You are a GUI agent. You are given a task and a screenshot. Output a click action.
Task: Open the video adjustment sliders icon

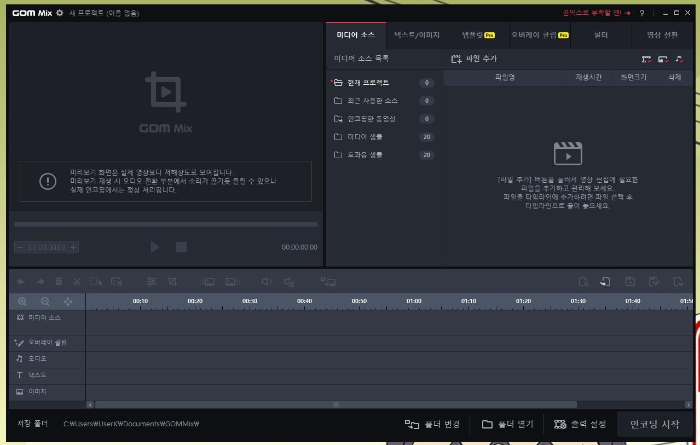coord(151,282)
